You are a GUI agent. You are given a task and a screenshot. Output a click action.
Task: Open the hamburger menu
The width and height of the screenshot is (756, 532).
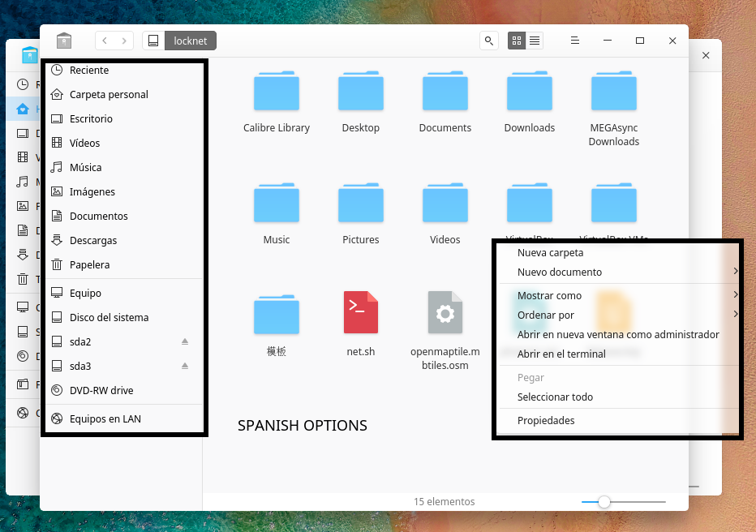575,41
